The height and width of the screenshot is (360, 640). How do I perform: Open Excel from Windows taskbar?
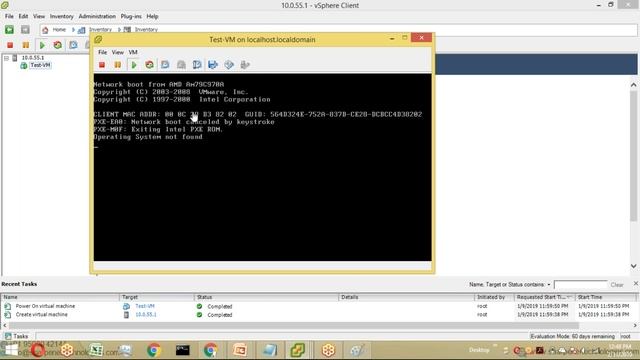point(96,350)
